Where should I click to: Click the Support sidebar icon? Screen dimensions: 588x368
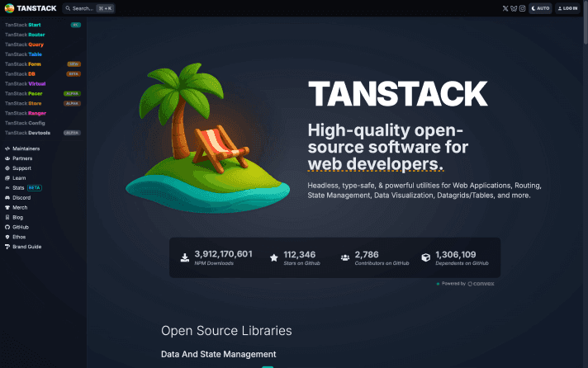pos(7,168)
